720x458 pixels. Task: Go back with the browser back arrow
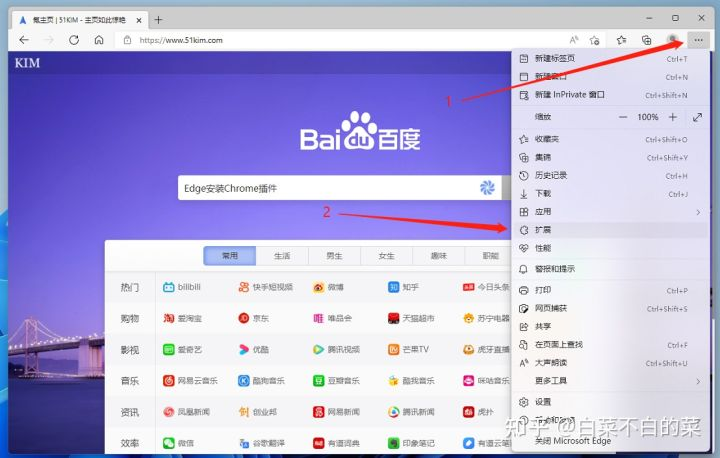[24, 40]
